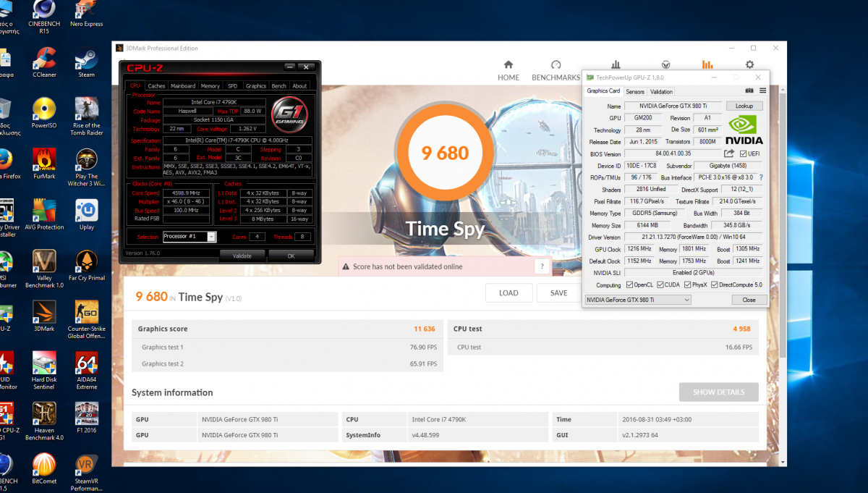Screen dimensions: 868x493
Task: Click 3DMark vertical scrollbar up arrow
Action: [782, 90]
